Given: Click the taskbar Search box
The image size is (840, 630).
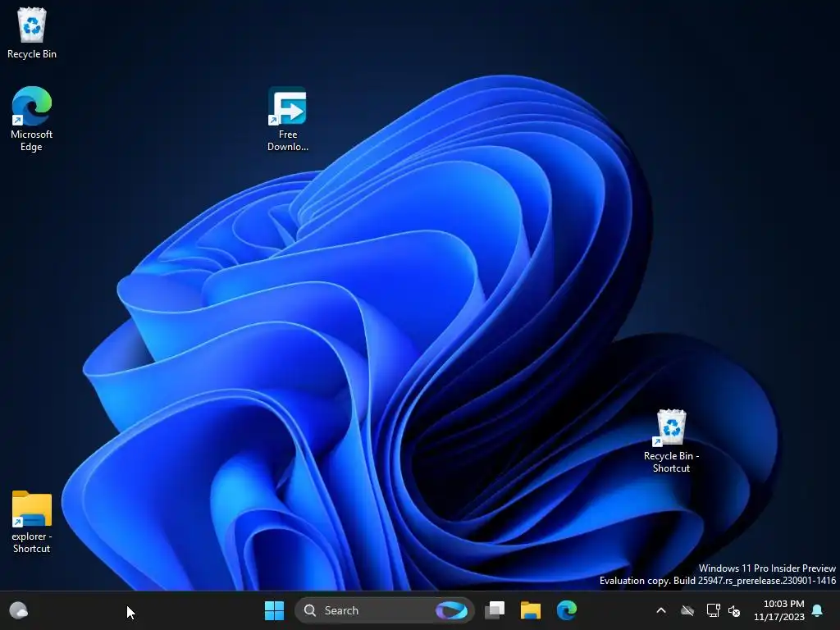Looking at the screenshot, I should [384, 610].
